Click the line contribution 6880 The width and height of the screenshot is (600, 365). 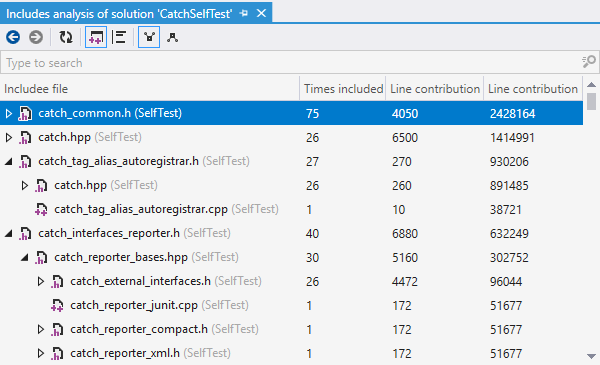coord(405,234)
